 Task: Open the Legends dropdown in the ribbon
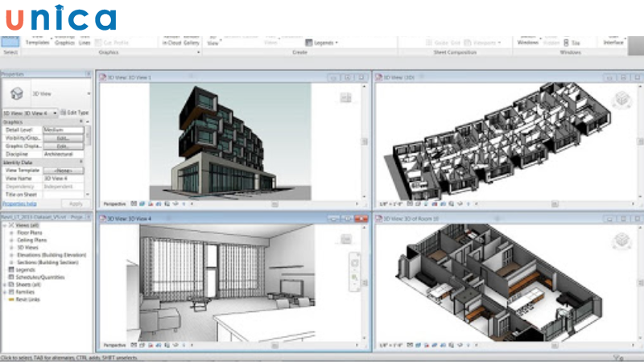point(322,42)
